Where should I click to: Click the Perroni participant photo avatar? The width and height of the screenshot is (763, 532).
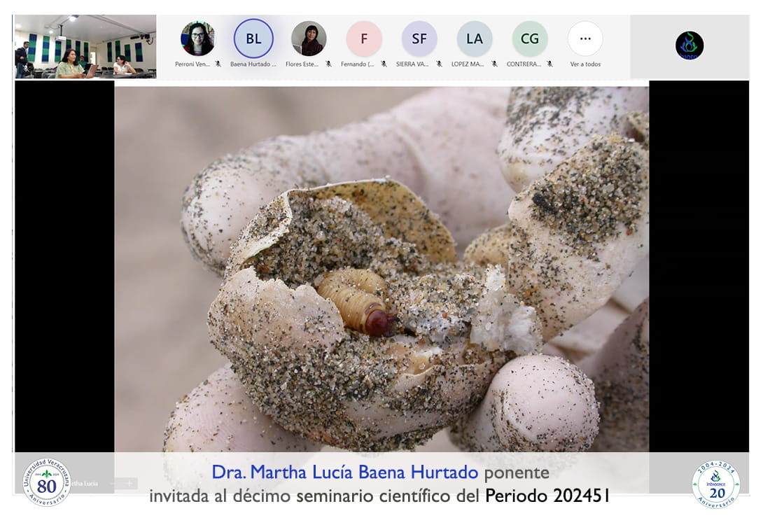click(x=197, y=38)
